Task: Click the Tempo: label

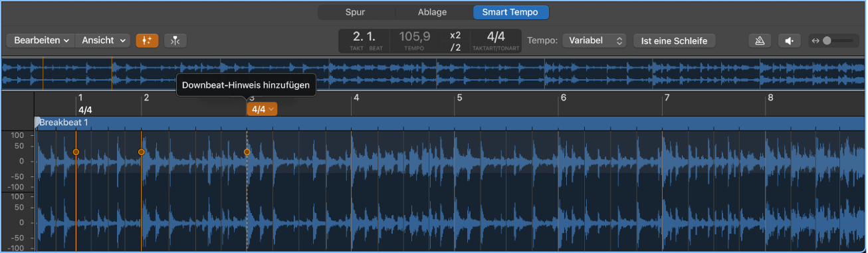Action: point(542,41)
